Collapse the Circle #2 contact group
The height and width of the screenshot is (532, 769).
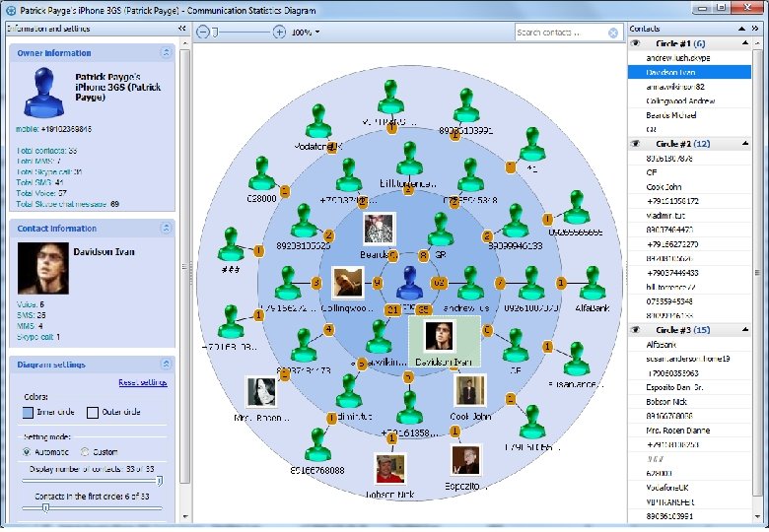coord(745,144)
